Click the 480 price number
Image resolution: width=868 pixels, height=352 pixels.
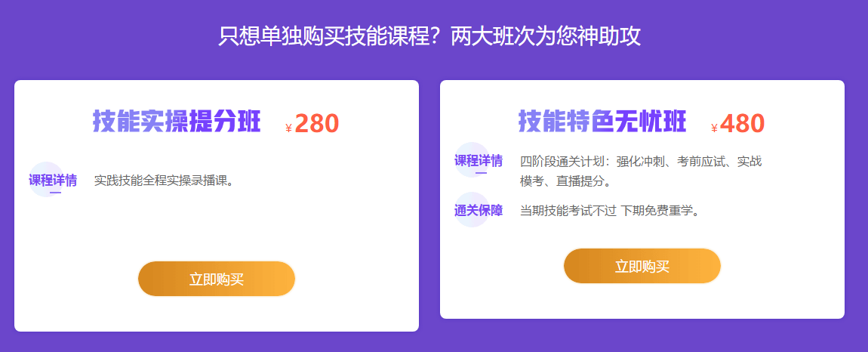click(743, 123)
